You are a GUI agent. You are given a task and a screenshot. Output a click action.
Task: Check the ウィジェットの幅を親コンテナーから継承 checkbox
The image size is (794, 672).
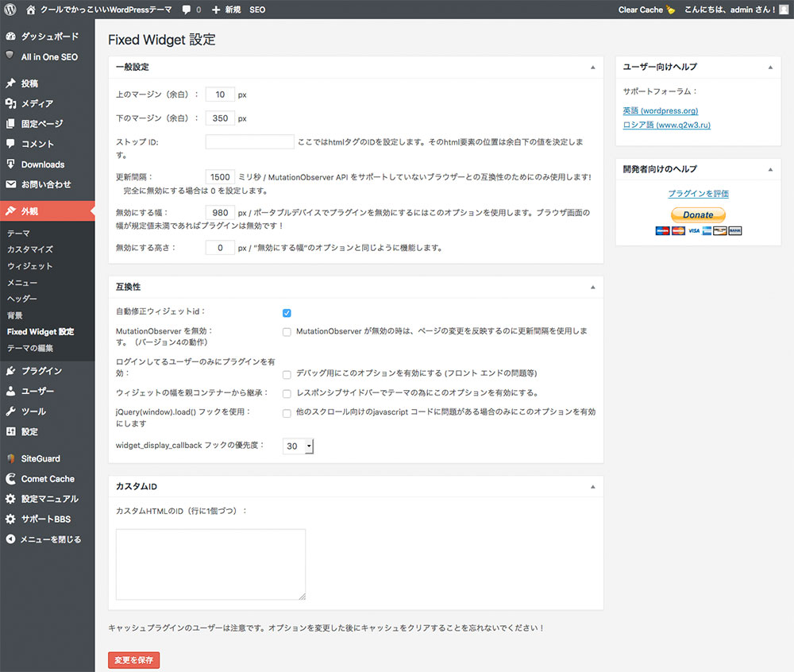click(287, 394)
